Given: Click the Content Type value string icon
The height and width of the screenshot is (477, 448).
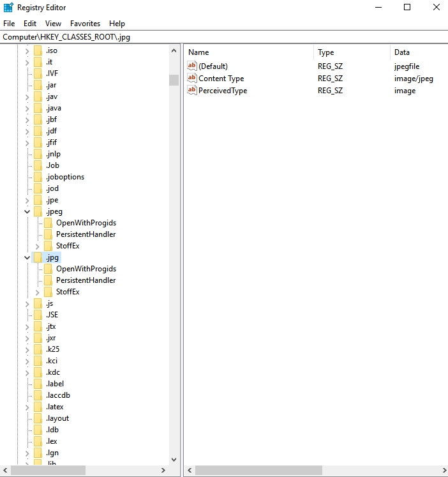Looking at the screenshot, I should 192,78.
